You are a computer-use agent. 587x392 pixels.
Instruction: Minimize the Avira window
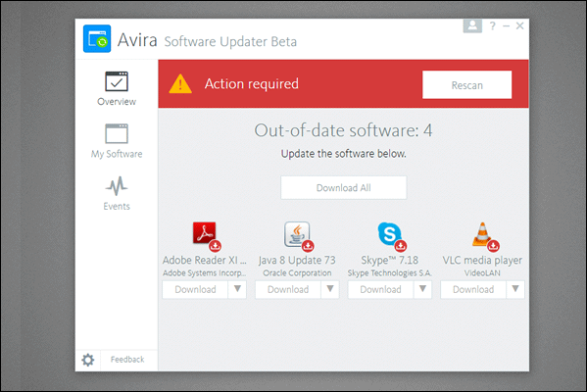[506, 25]
